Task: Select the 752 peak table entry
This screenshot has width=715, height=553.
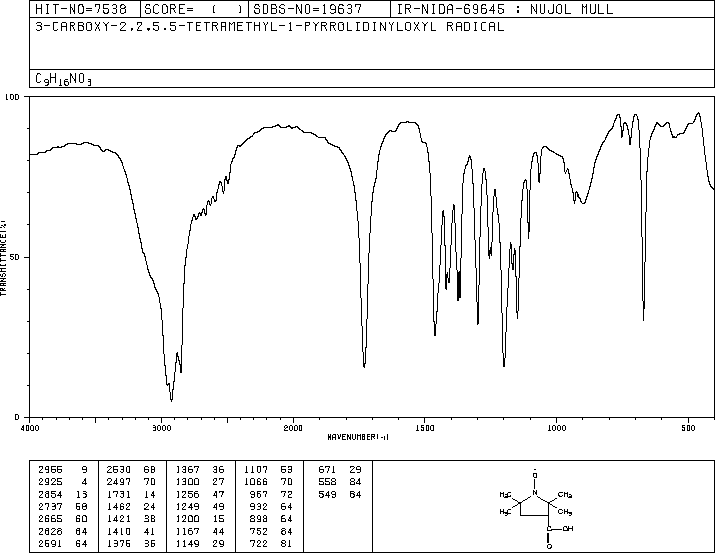Action: pyautogui.click(x=272, y=531)
